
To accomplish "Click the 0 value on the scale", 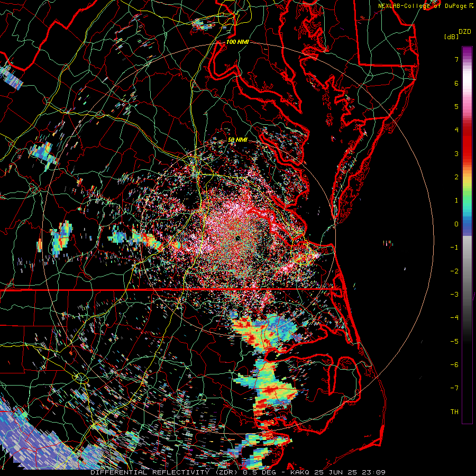I will click(x=456, y=224).
